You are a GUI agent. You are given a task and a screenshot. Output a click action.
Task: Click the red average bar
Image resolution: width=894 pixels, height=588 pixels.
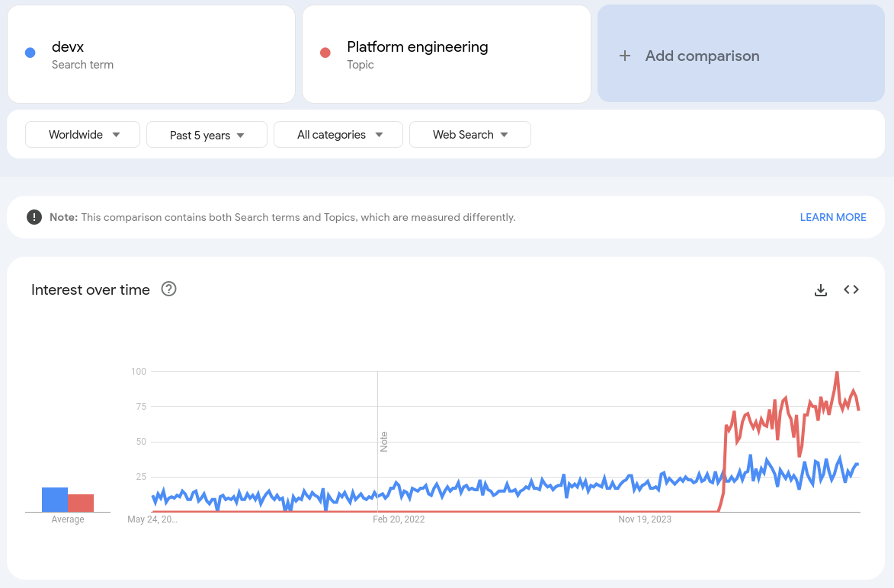tap(81, 503)
